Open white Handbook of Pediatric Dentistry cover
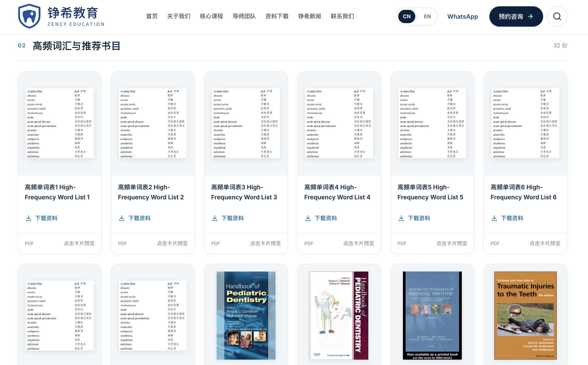Screen dimensions: 588x365 click(x=339, y=315)
